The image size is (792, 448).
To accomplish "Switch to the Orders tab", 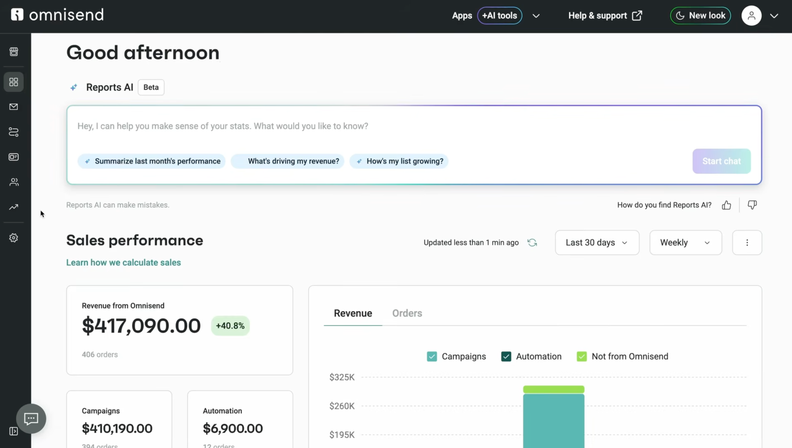I will [x=407, y=313].
